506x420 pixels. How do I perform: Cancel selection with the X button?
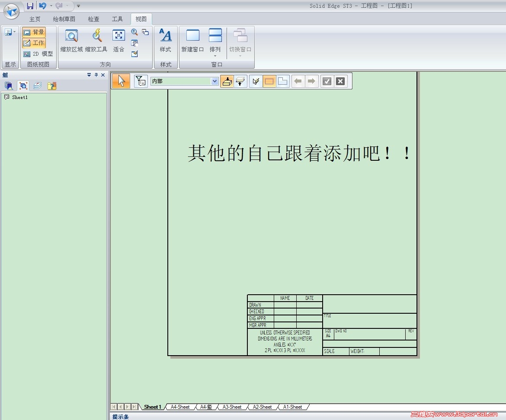[340, 81]
